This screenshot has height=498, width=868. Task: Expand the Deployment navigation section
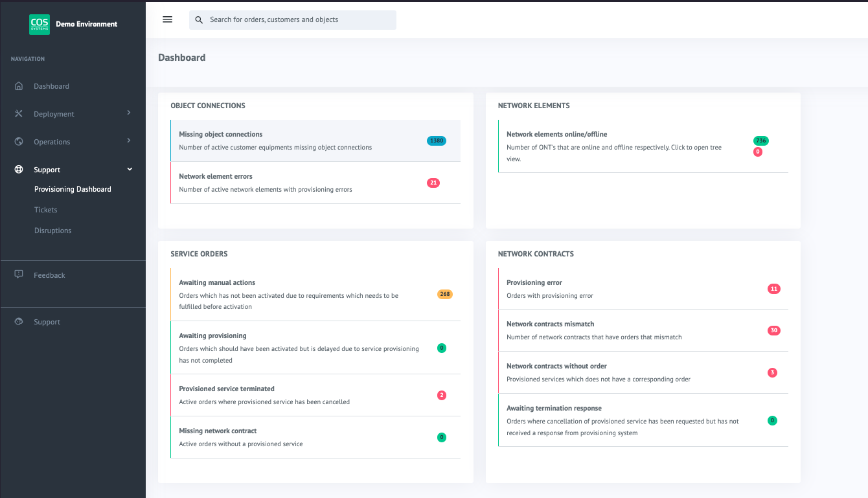[x=53, y=113]
